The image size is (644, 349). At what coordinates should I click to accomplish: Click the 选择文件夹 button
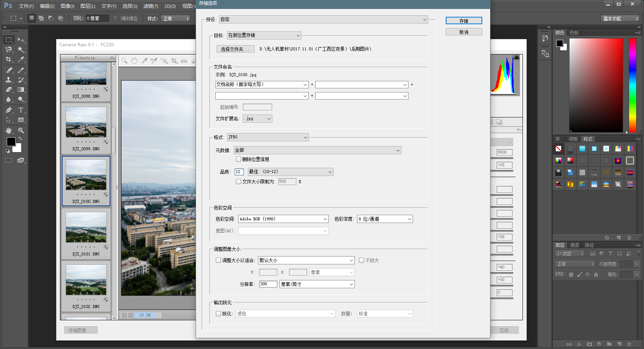(x=235, y=49)
